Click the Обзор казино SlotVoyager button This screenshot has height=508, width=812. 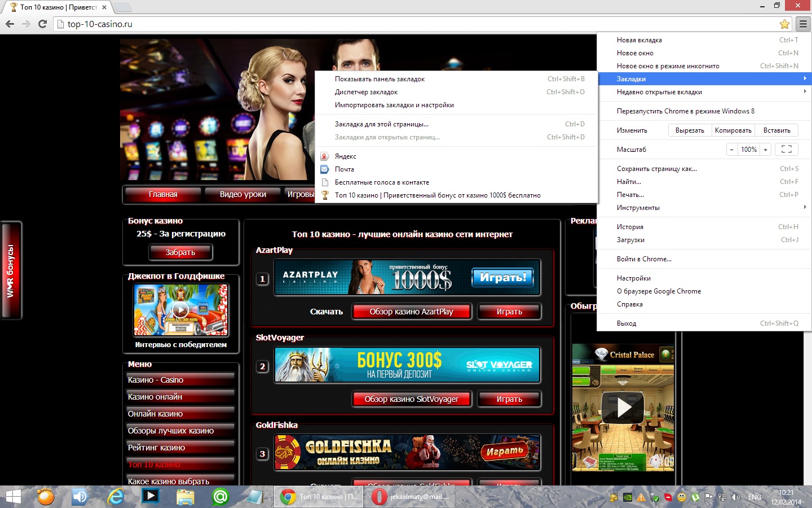pos(412,399)
